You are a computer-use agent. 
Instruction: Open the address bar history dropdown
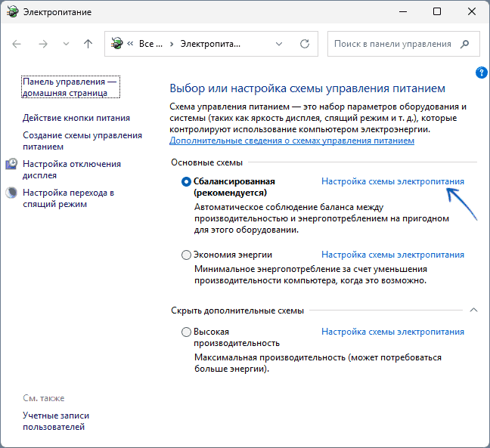[x=279, y=44]
